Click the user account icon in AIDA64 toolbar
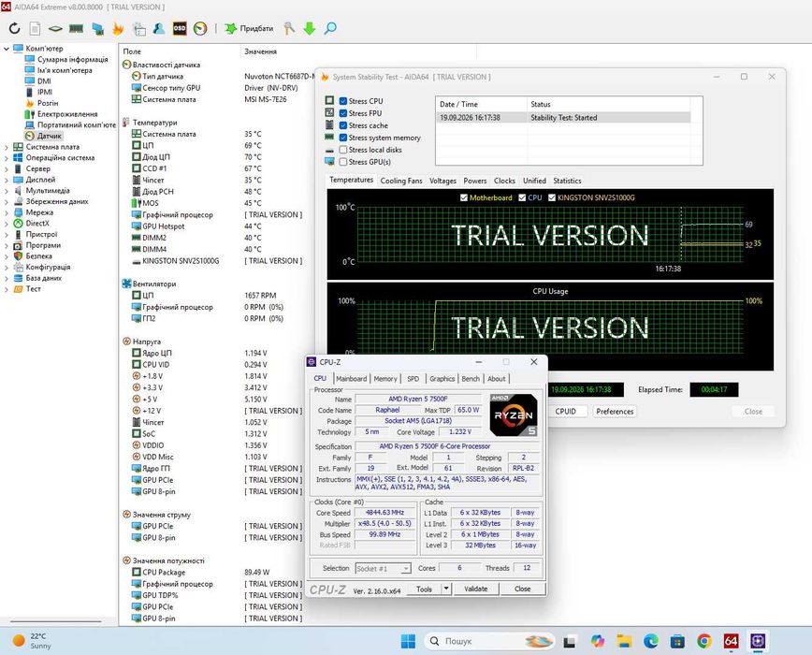 [x=159, y=28]
